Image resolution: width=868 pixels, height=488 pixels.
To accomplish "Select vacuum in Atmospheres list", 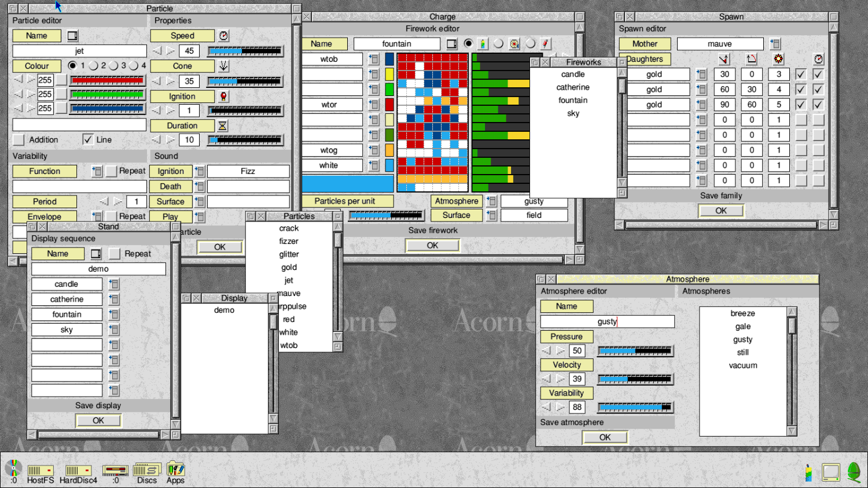I will click(x=742, y=365).
